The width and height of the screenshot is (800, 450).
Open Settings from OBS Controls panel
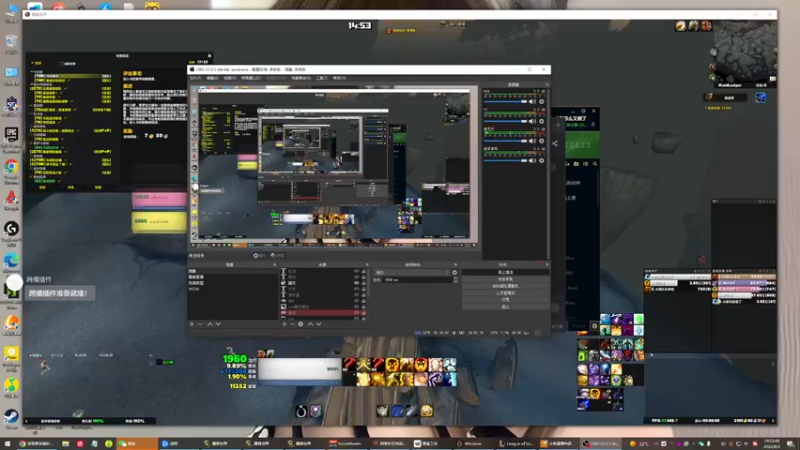(505, 300)
